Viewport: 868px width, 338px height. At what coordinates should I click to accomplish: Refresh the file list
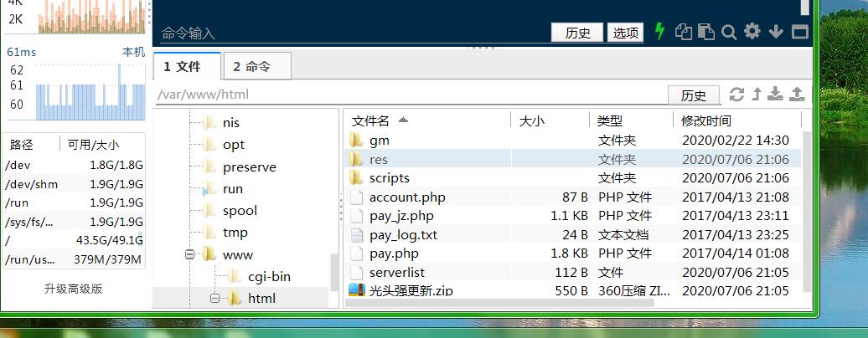pyautogui.click(x=736, y=94)
